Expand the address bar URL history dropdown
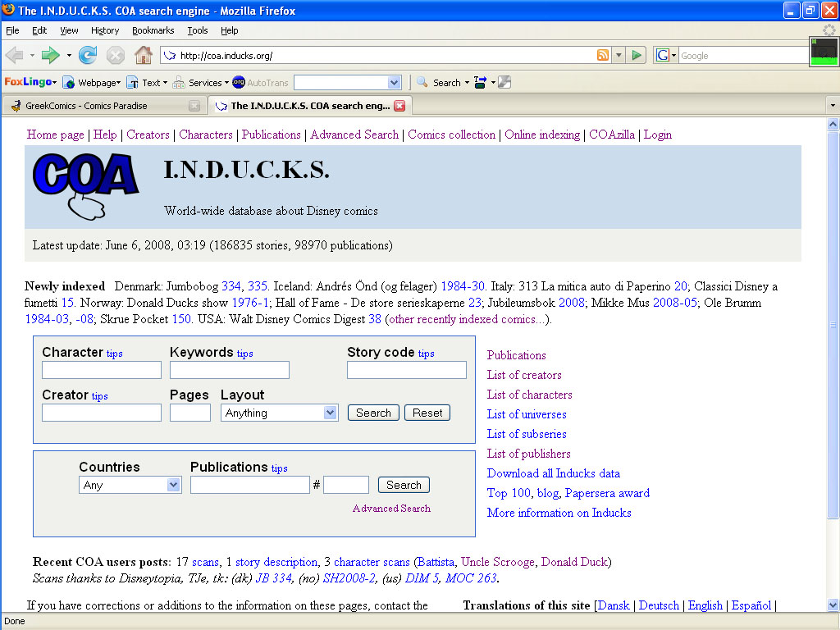Viewport: 840px width, 630px height. click(619, 55)
